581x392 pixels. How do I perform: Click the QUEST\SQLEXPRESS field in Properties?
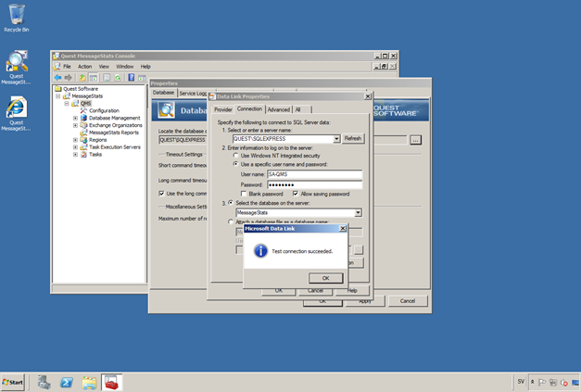[x=183, y=140]
